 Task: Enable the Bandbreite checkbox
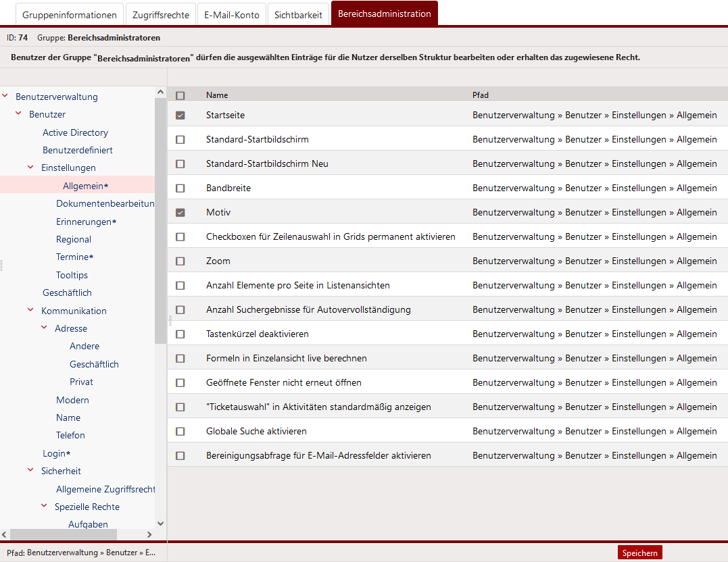[180, 188]
